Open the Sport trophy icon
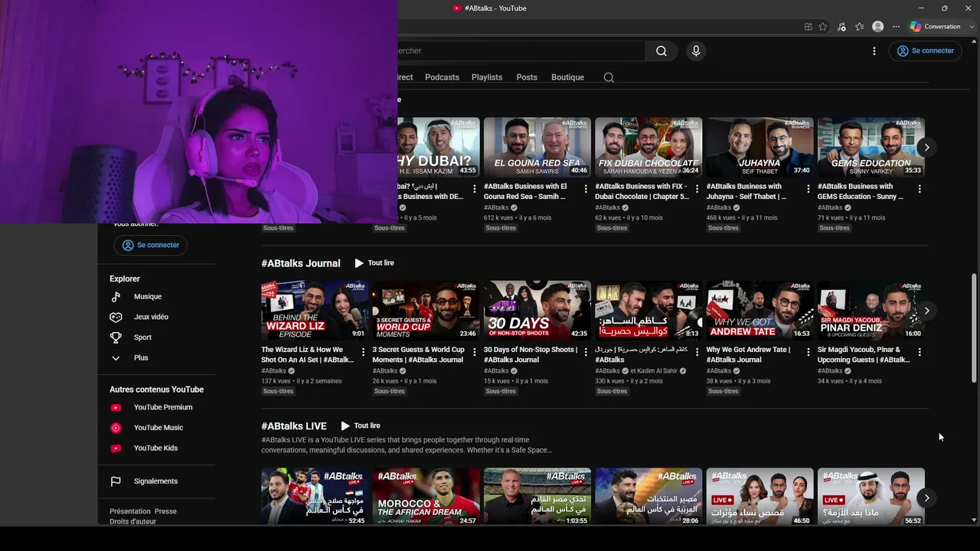Viewport: 980px width, 551px height. click(116, 337)
